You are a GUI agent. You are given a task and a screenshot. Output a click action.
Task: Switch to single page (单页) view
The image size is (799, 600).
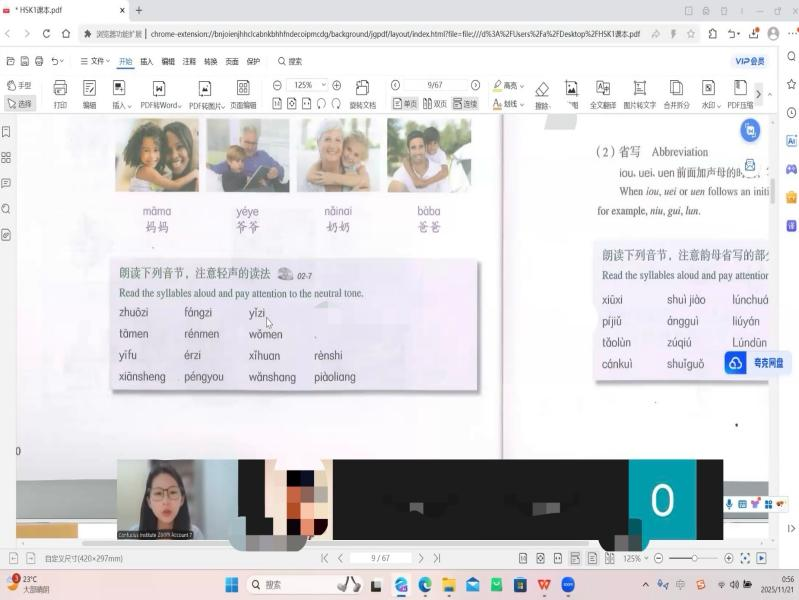click(405, 104)
